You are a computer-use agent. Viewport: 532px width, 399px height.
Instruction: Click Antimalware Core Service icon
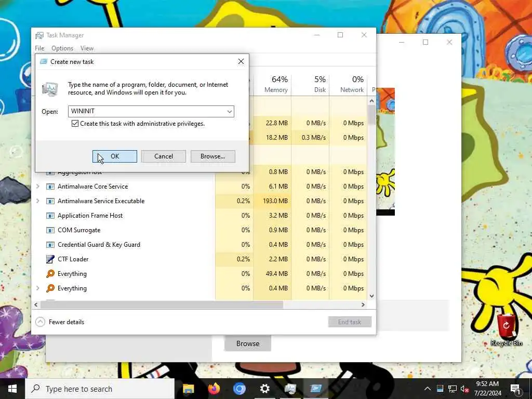click(x=50, y=187)
